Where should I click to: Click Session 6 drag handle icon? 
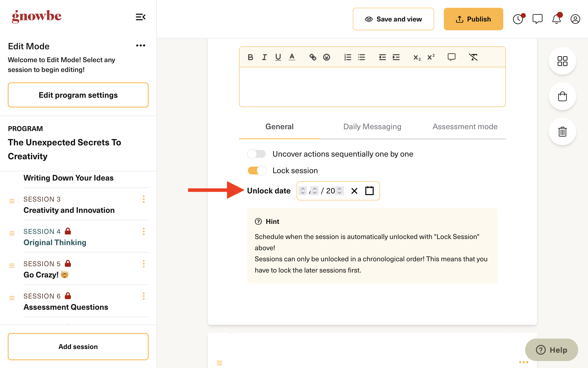pyautogui.click(x=12, y=298)
